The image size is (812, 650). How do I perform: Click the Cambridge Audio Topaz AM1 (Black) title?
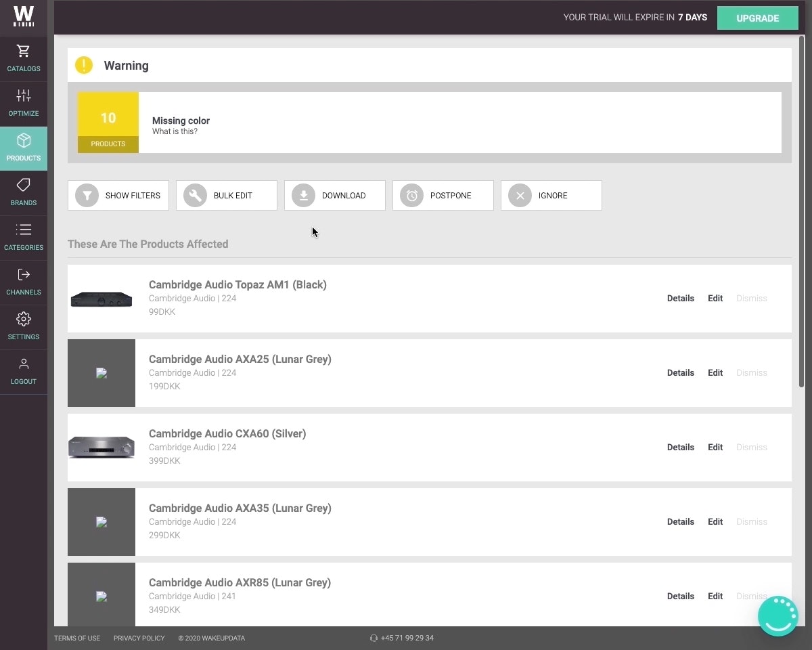[x=238, y=284]
